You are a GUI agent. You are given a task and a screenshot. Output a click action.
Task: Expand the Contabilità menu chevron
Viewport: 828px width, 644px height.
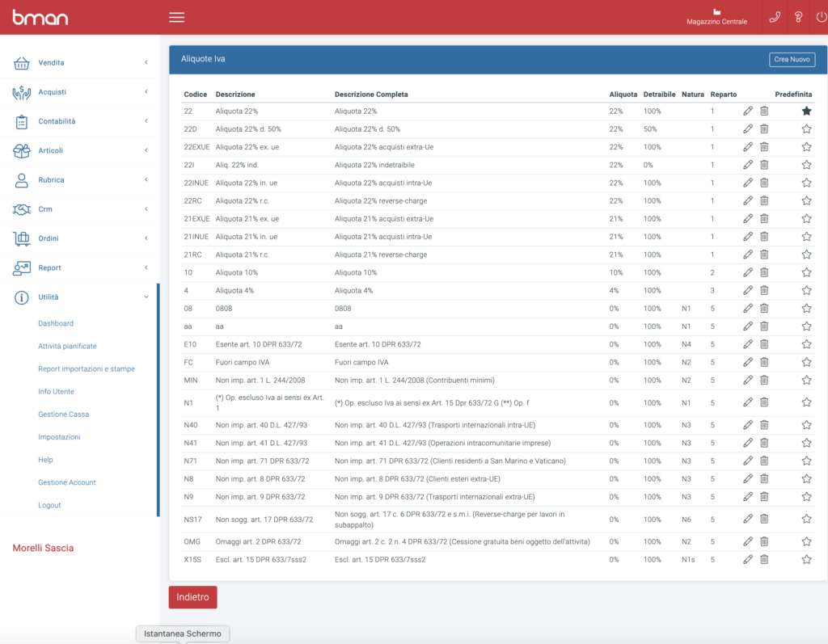tap(146, 121)
